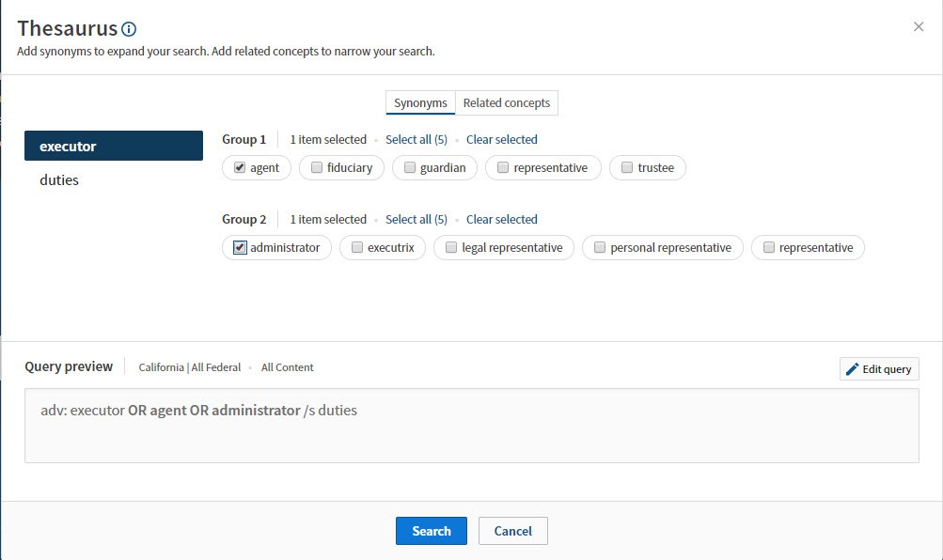The image size is (943, 560).
Task: Uncheck the agent synonym checkbox
Action: coord(240,168)
